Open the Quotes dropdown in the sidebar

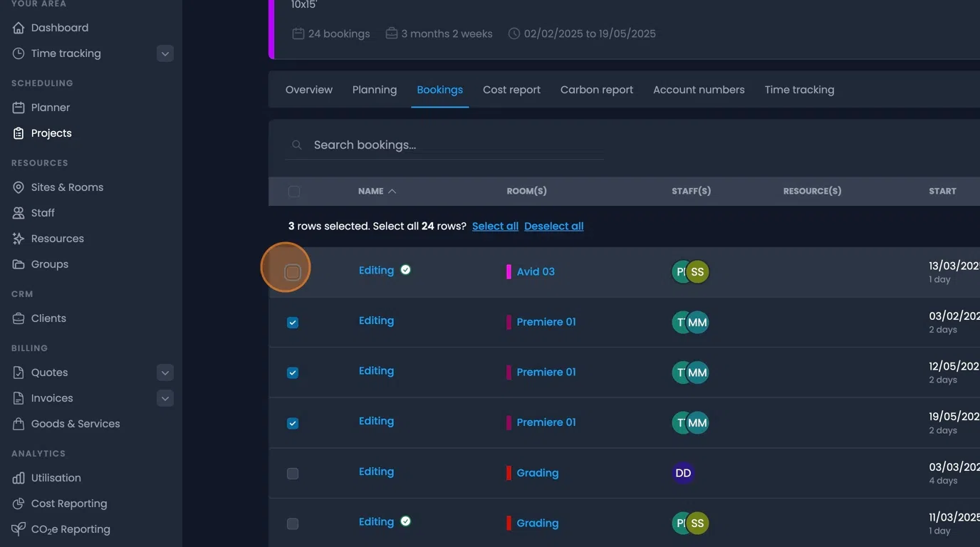[165, 372]
